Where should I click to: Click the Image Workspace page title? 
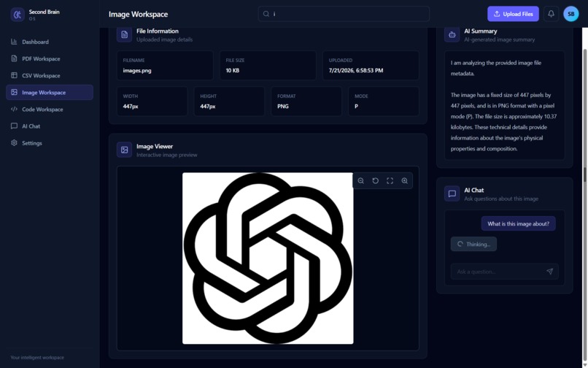pyautogui.click(x=139, y=15)
